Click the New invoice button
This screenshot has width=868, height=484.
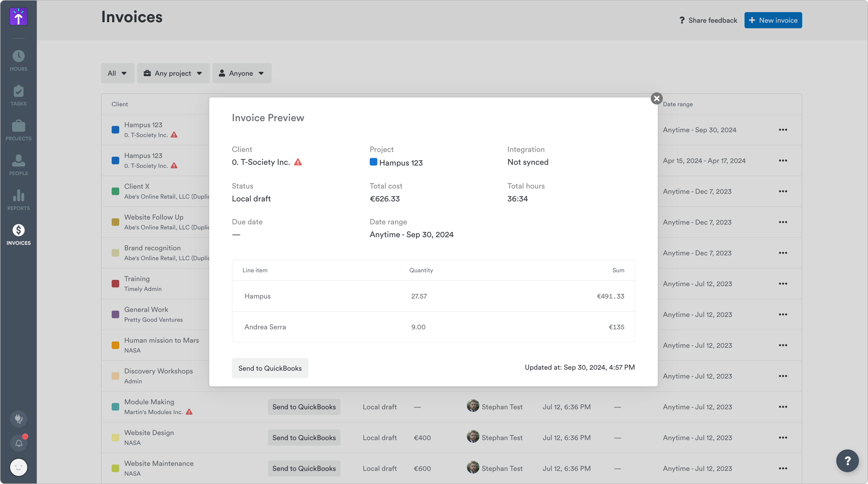tap(773, 20)
